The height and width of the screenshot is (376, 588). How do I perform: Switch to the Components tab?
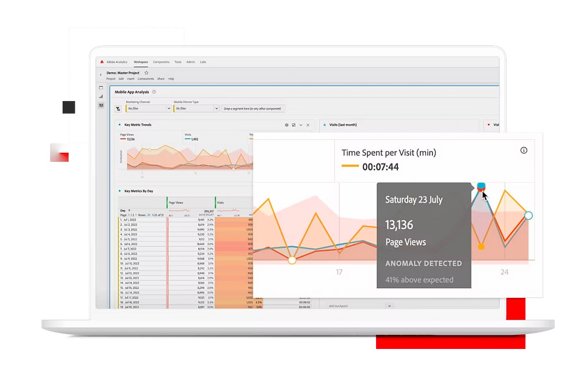click(x=161, y=62)
